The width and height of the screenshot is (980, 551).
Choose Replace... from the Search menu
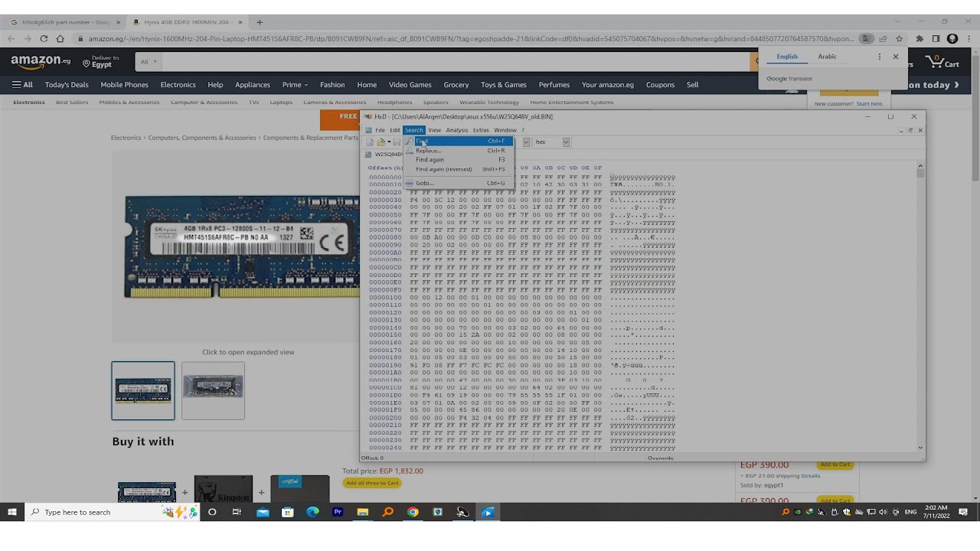pyautogui.click(x=458, y=151)
